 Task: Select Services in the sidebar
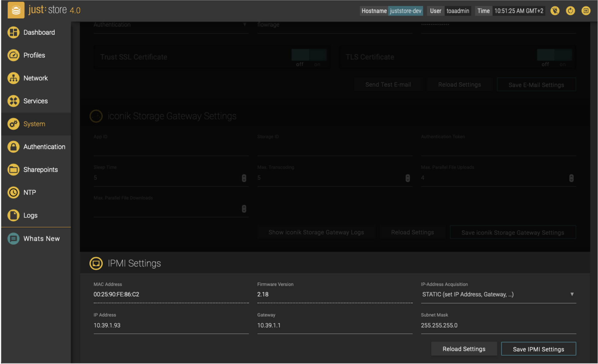pyautogui.click(x=36, y=101)
